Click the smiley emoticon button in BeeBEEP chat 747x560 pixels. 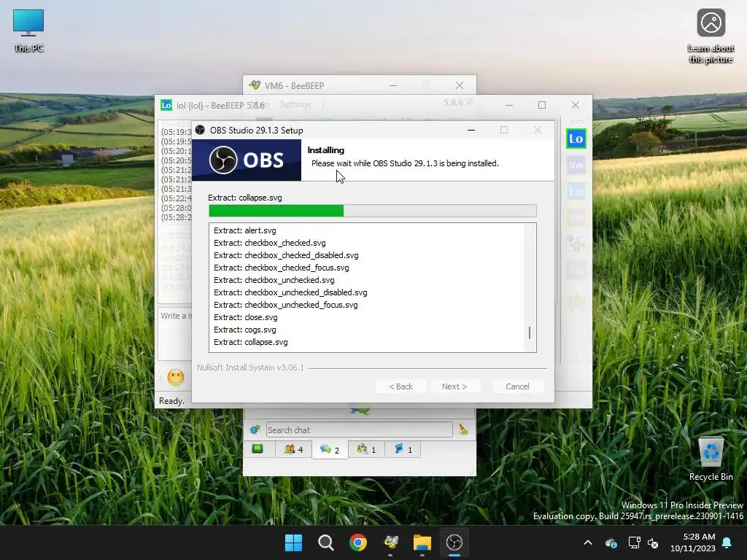click(x=176, y=377)
